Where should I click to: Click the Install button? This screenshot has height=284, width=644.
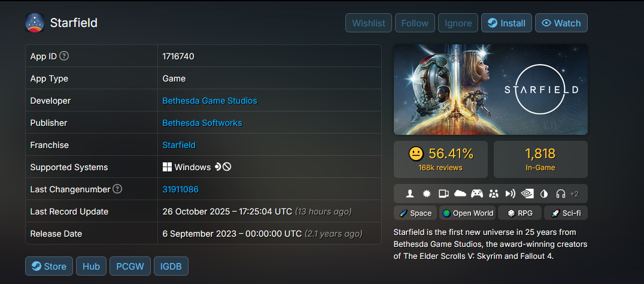pos(506,23)
